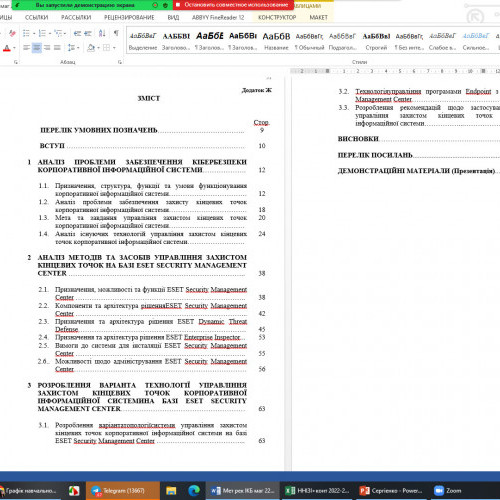
Task: Click the ПЕРЕЛІК УМОВНИХ ПОЗНАЧЕНЬ entry
Action: click(x=99, y=130)
